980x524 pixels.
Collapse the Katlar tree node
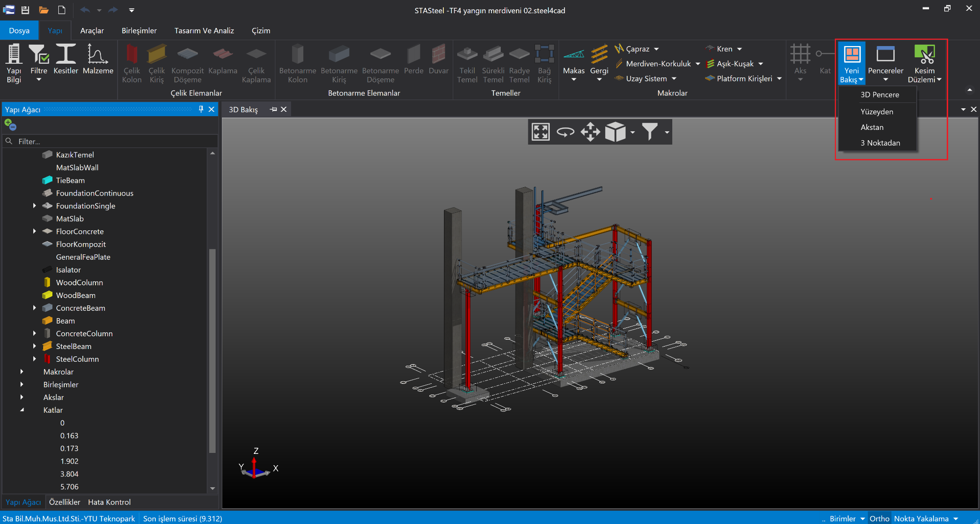tap(22, 410)
